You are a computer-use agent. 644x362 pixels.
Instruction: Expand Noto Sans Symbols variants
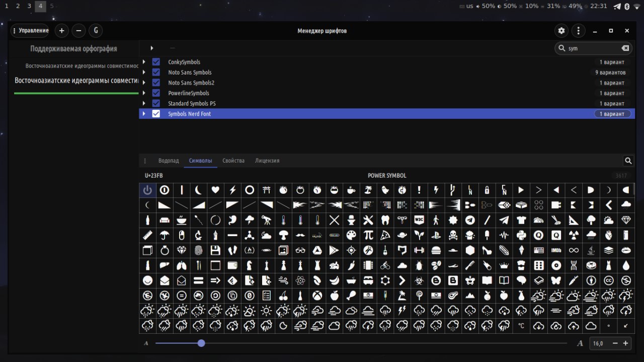(144, 73)
